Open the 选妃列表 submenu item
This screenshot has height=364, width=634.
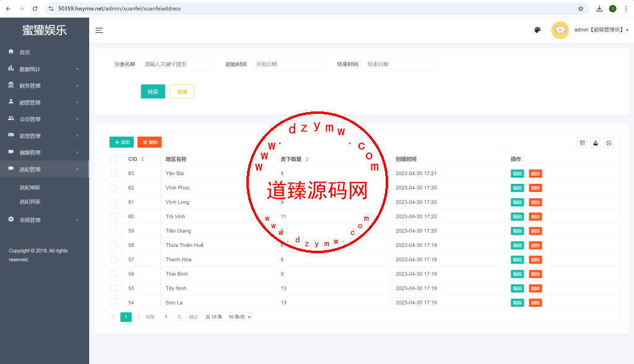pyautogui.click(x=30, y=202)
